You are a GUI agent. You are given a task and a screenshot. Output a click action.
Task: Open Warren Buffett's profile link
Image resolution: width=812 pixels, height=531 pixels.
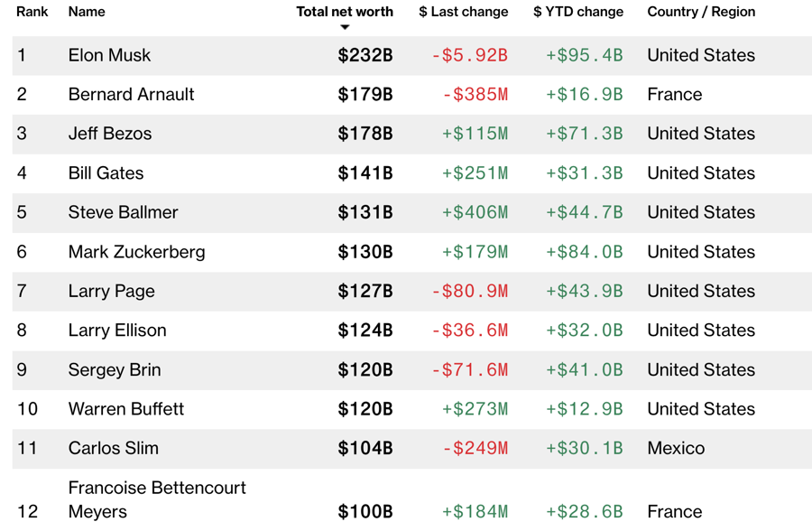[125, 409]
